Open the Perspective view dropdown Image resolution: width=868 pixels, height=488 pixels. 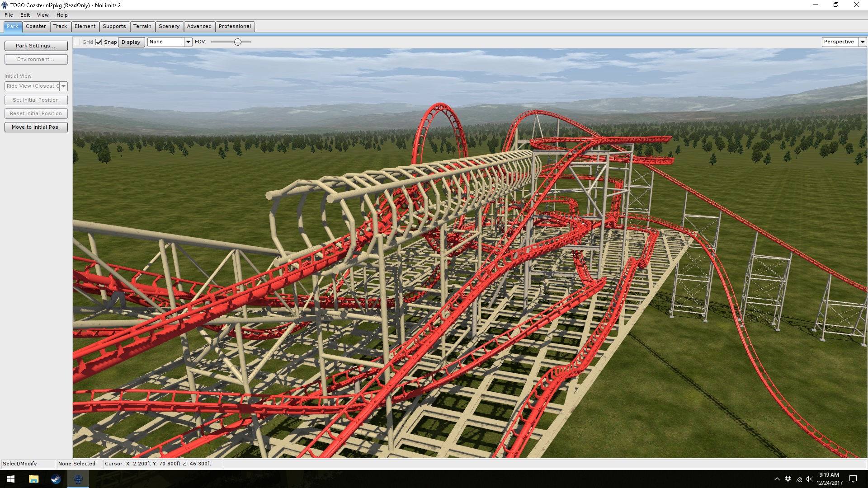pos(862,42)
